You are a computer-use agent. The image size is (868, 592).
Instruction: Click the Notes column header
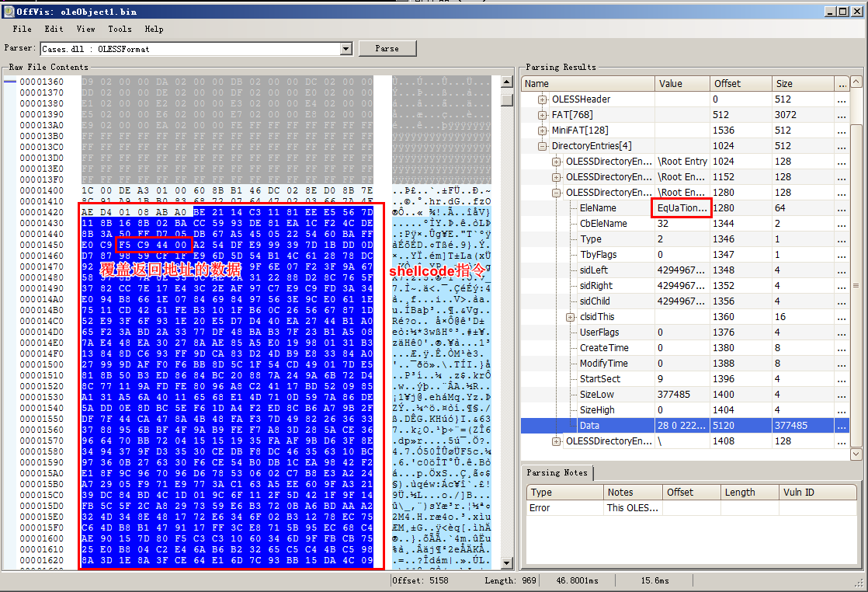[633, 493]
